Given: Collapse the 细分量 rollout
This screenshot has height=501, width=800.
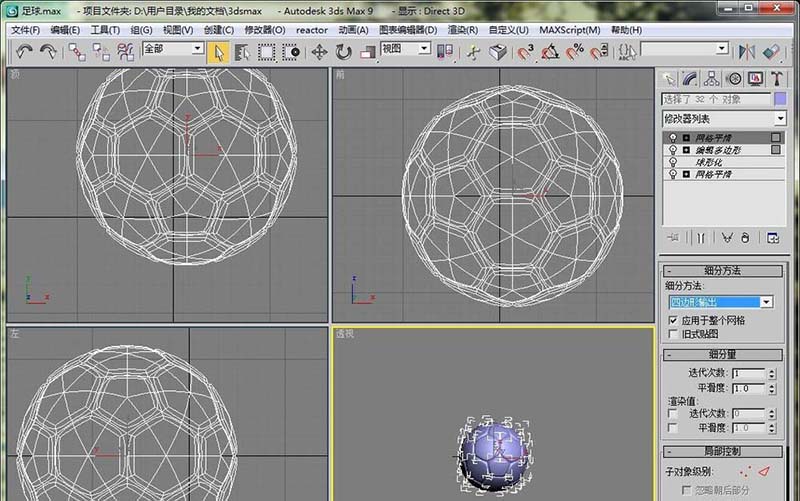Looking at the screenshot, I should tap(723, 355).
